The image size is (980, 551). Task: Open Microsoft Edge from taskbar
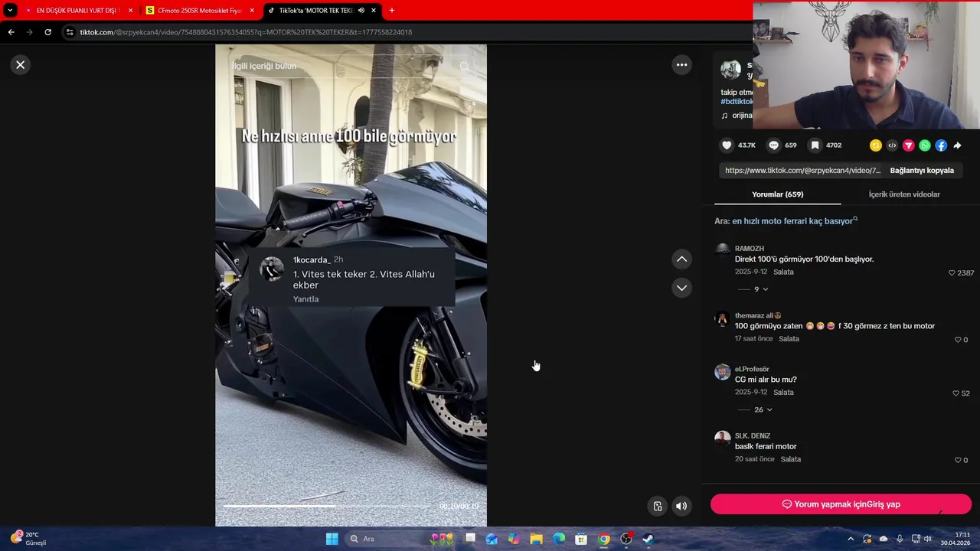pyautogui.click(x=559, y=539)
